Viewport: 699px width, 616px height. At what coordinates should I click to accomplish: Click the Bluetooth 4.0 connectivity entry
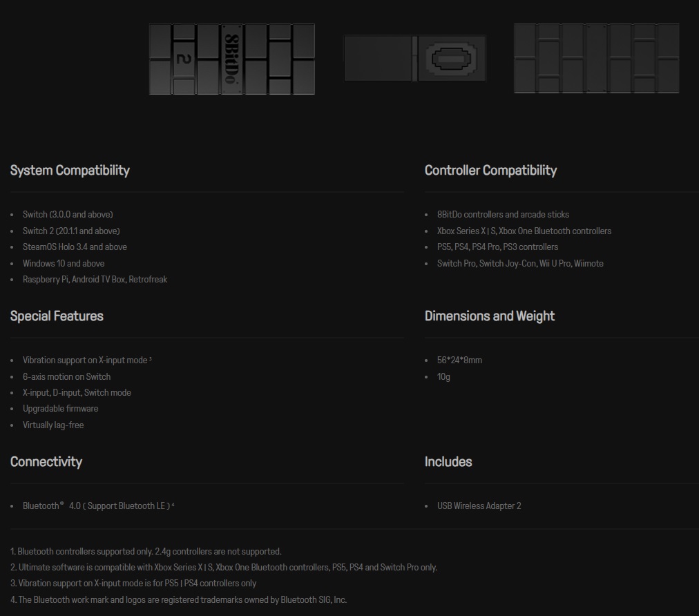point(98,506)
